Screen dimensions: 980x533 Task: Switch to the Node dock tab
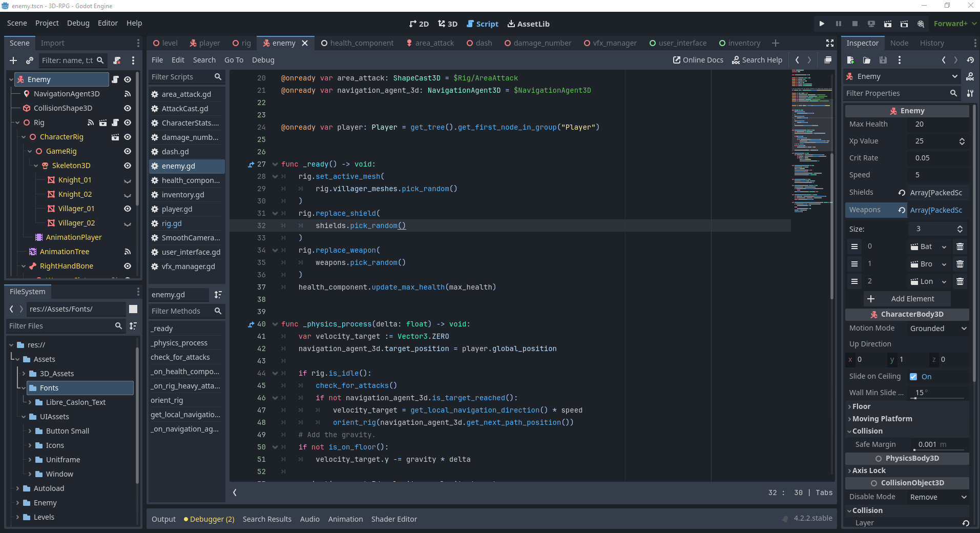point(899,43)
